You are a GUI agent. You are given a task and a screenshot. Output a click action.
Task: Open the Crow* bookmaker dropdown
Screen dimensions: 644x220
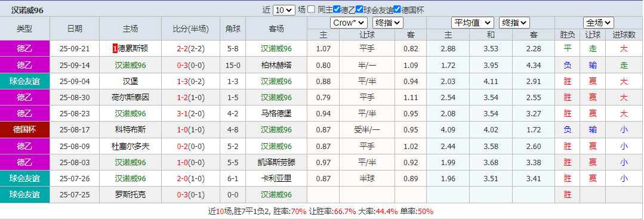[x=349, y=23]
